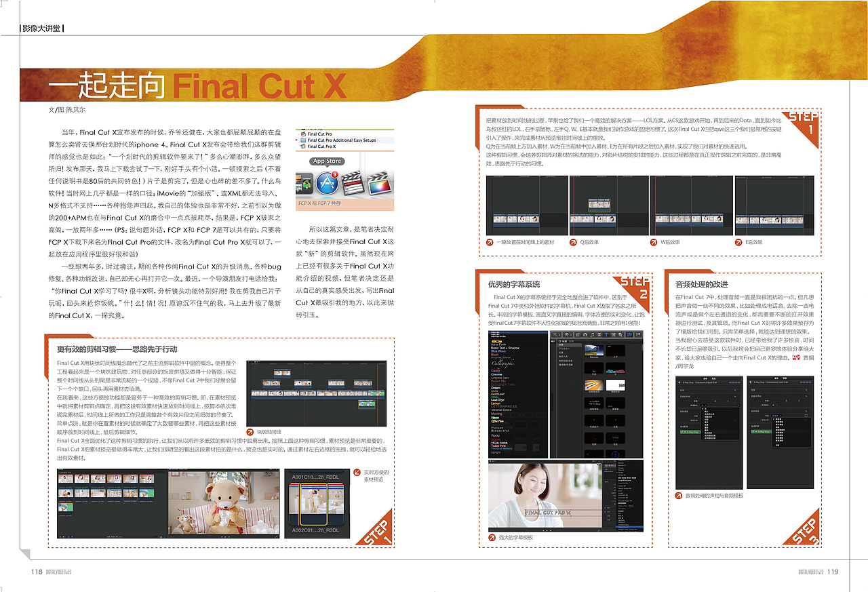Click the Share icon at toolbar end
Image resolution: width=868 pixels, height=592 pixels.
tap(638, 335)
